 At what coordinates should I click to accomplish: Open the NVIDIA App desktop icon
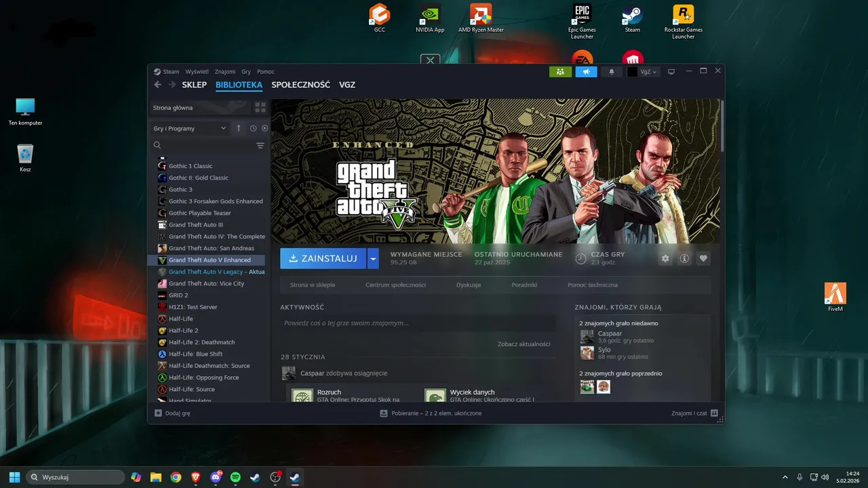click(x=430, y=18)
